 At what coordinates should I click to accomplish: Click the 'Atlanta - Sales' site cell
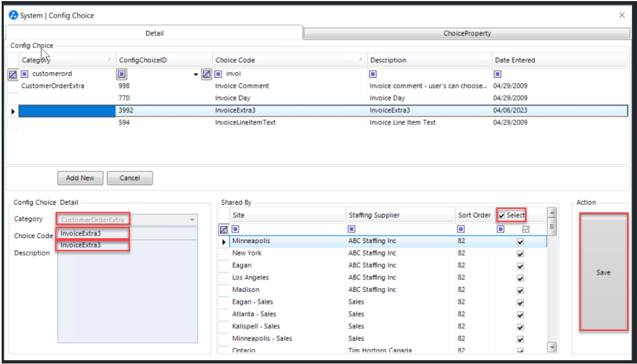[288, 314]
